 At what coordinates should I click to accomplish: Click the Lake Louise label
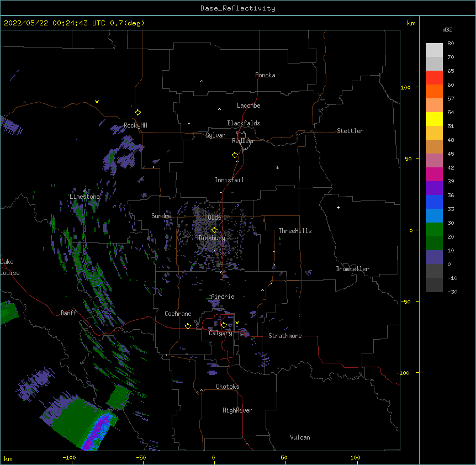10,267
